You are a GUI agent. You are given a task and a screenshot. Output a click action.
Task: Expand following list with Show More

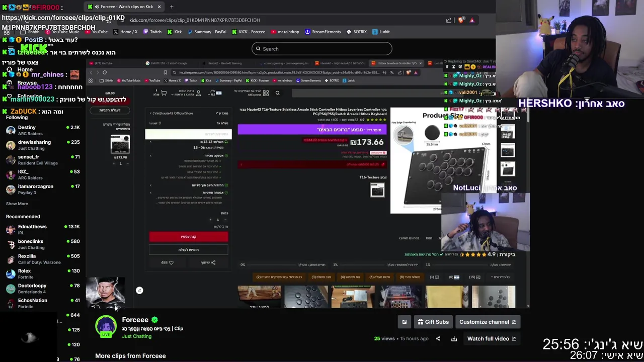point(17,204)
